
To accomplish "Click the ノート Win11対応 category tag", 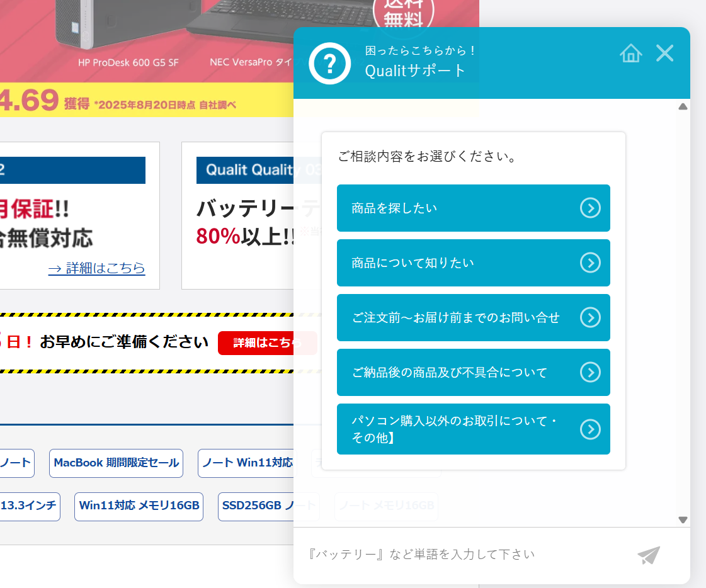I will 246,463.
